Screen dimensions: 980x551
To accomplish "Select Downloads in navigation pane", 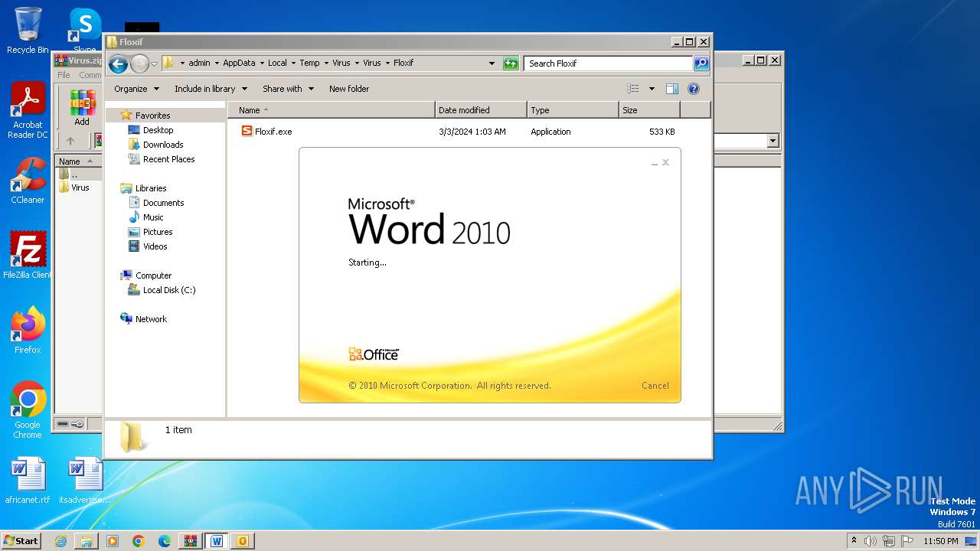I will click(x=163, y=145).
